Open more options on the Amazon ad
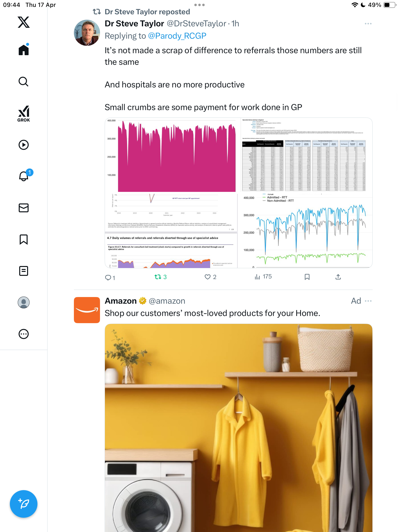The image size is (399, 532). [368, 301]
